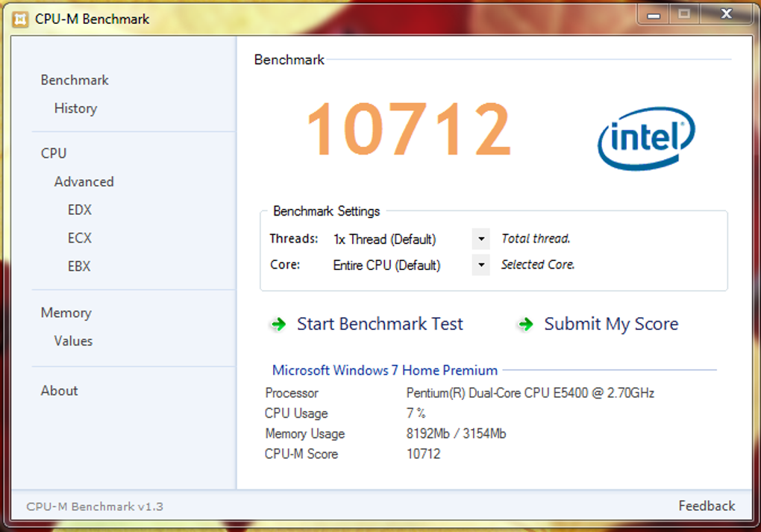Go to the CPU section

(54, 154)
